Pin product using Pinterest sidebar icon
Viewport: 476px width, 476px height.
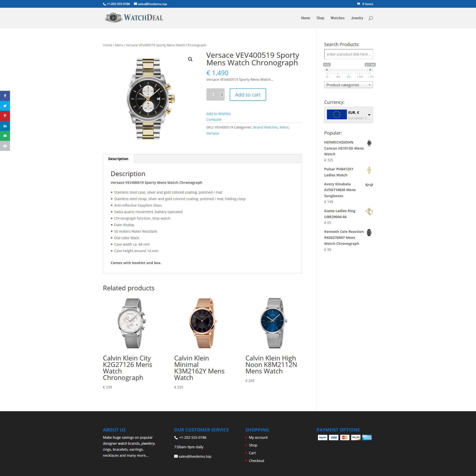coord(5,116)
